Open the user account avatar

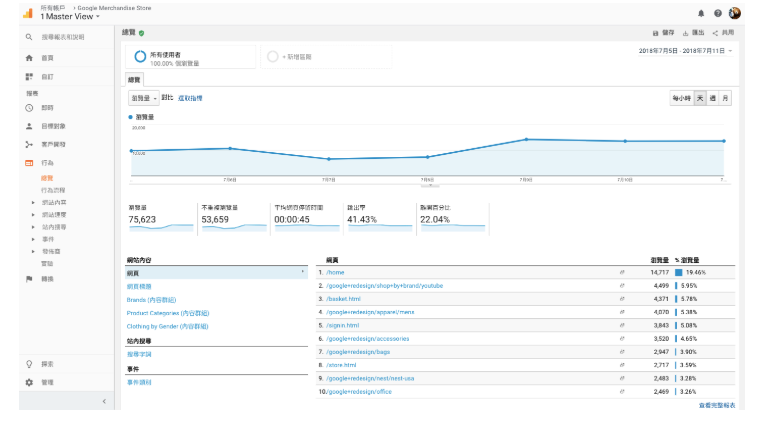735,13
